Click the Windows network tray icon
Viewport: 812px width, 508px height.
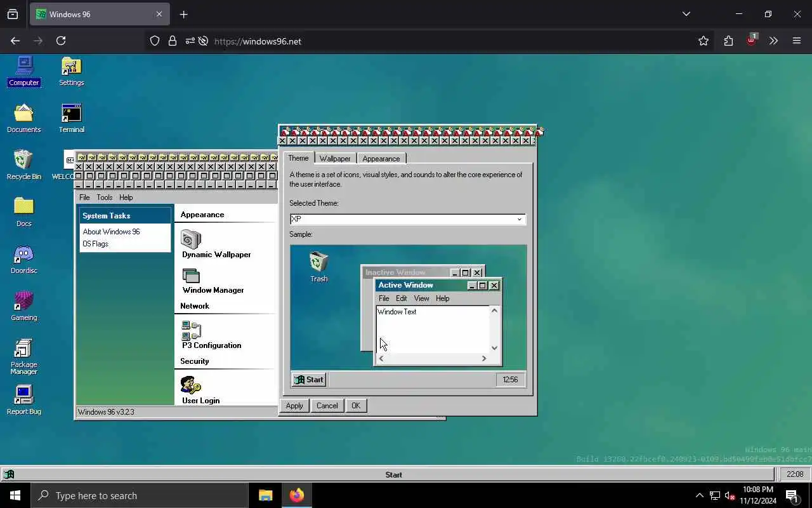(x=715, y=495)
